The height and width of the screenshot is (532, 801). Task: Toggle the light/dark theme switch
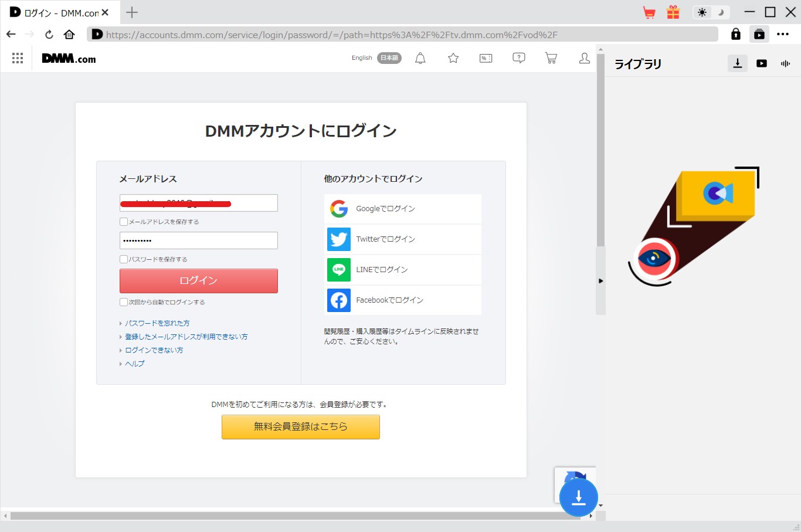point(711,12)
